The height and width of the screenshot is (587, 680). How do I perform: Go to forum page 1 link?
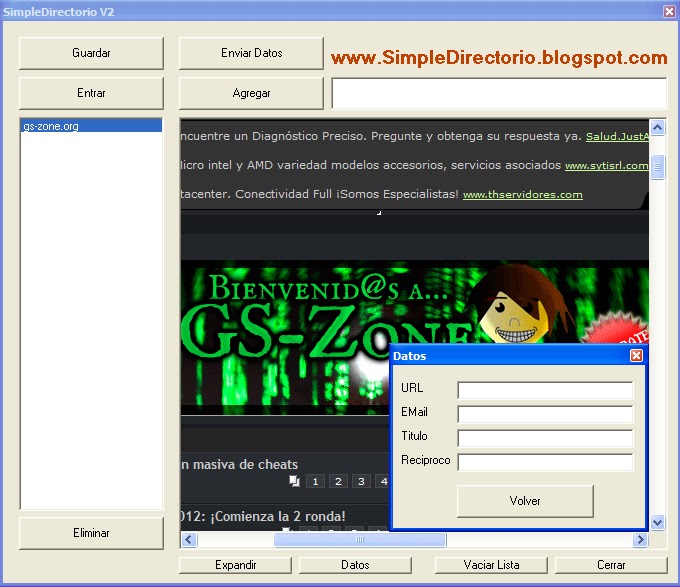point(315,481)
